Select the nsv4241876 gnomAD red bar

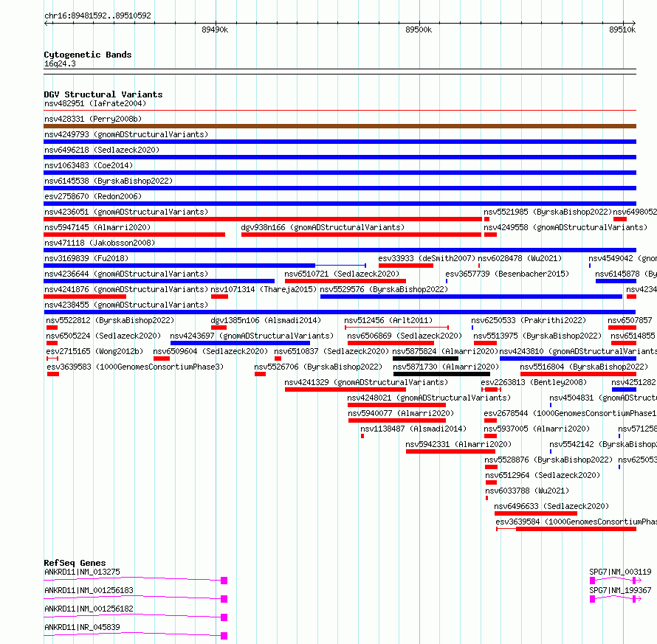tap(85, 297)
